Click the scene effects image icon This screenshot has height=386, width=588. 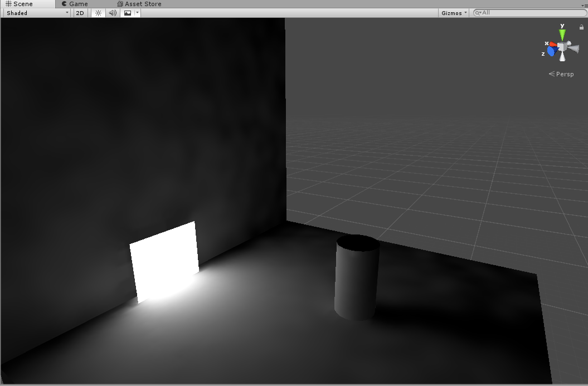[128, 13]
